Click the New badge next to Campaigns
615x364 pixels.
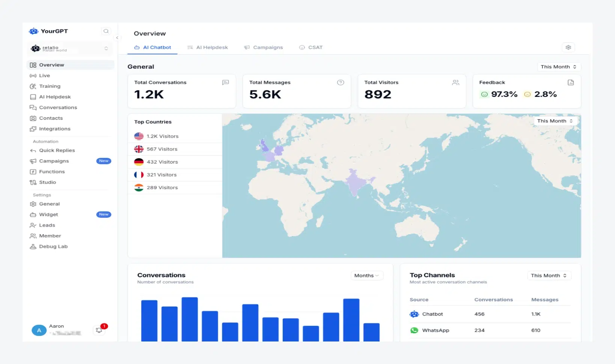coord(104,161)
